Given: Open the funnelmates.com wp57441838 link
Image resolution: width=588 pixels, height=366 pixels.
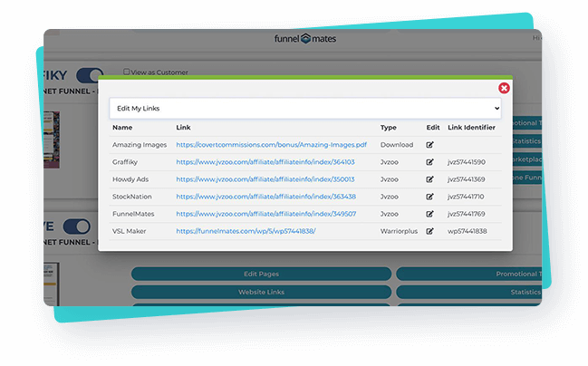Looking at the screenshot, I should point(246,231).
